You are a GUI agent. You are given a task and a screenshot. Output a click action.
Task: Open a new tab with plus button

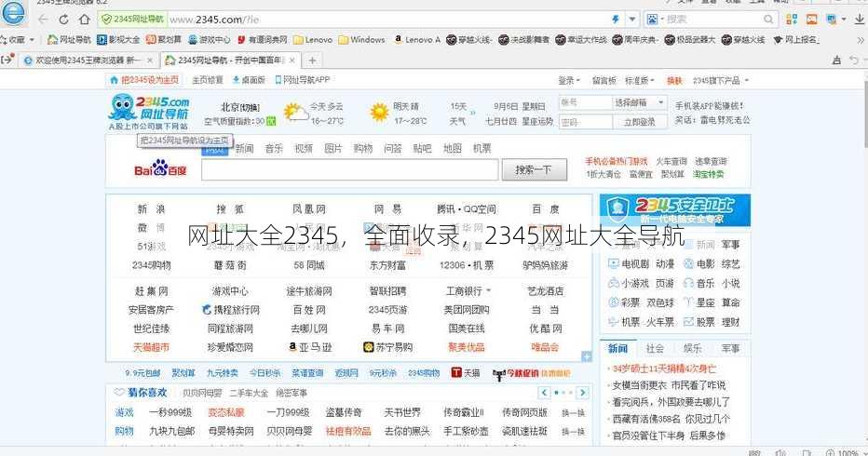click(x=312, y=60)
